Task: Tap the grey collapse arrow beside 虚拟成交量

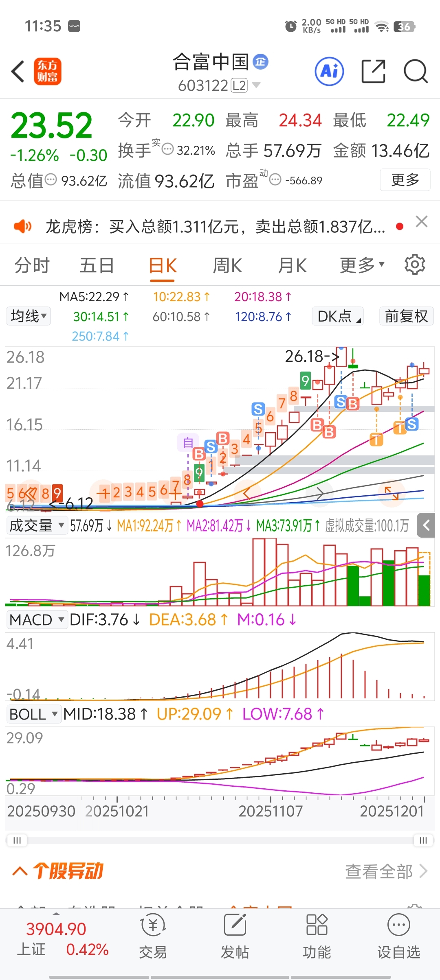Action: point(426,525)
